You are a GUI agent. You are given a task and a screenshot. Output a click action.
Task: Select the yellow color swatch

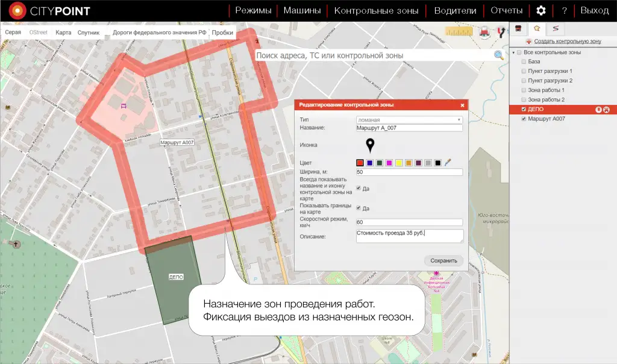click(398, 163)
